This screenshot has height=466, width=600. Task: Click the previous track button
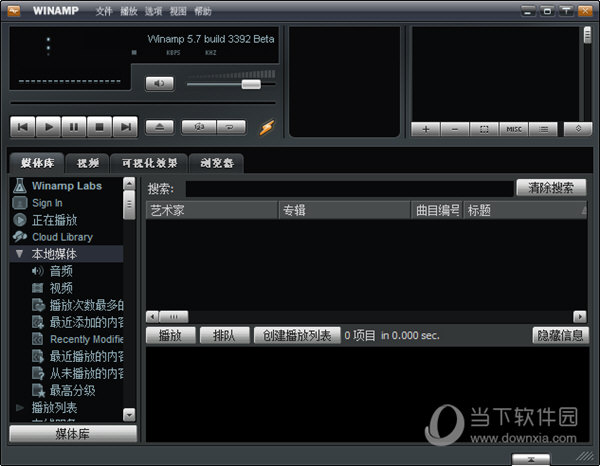[23, 127]
